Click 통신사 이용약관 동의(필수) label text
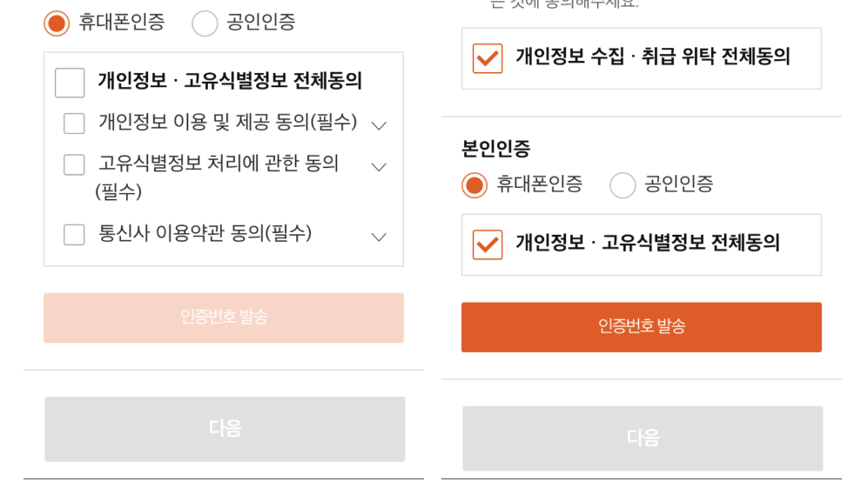This screenshot has width=868, height=495. (205, 233)
